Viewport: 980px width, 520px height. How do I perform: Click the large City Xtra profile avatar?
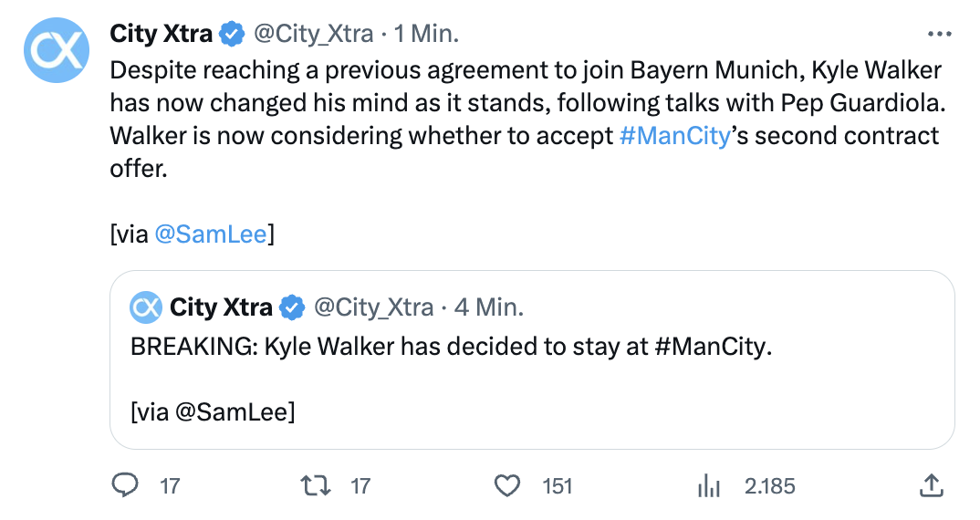(x=55, y=49)
